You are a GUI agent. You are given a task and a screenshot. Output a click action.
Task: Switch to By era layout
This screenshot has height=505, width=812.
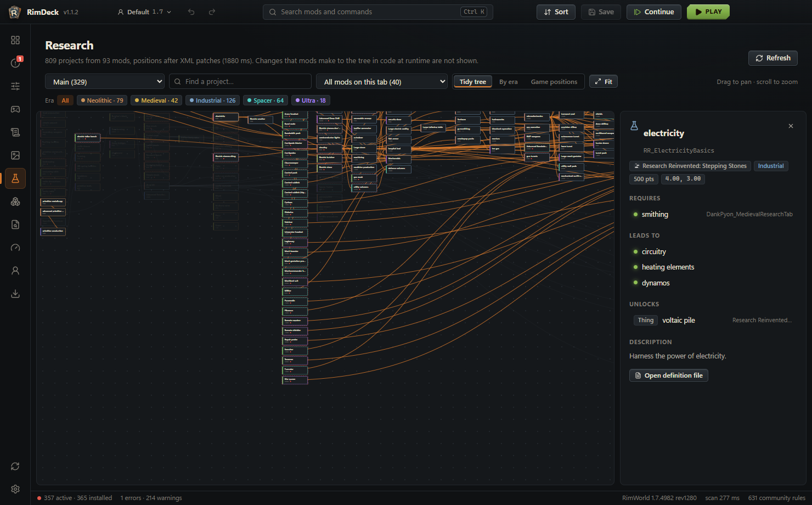click(509, 82)
